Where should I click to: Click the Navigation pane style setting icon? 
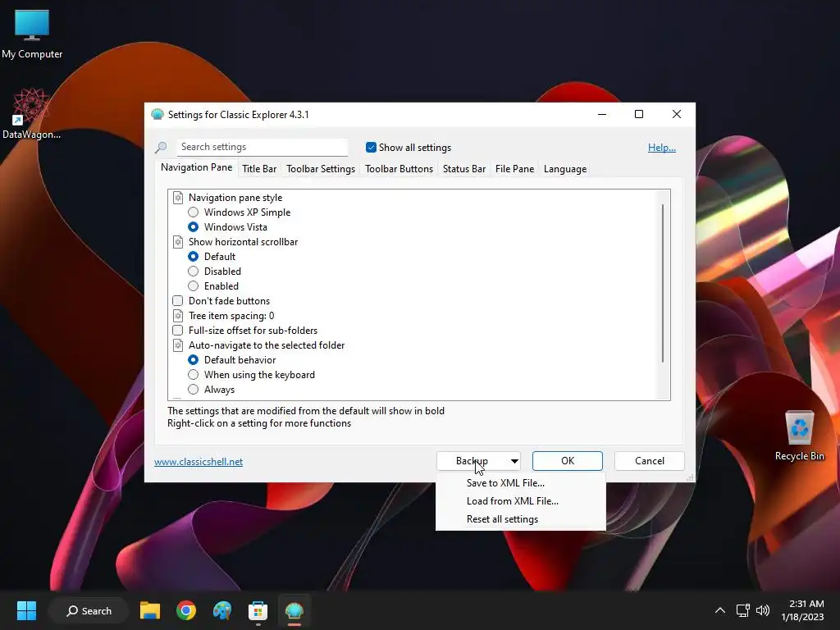click(x=178, y=198)
